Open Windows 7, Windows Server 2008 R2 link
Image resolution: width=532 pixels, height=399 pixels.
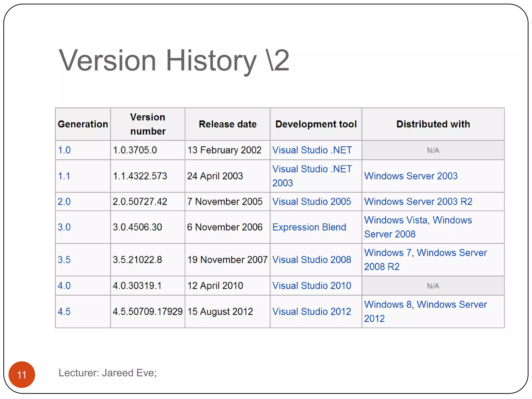click(x=425, y=260)
